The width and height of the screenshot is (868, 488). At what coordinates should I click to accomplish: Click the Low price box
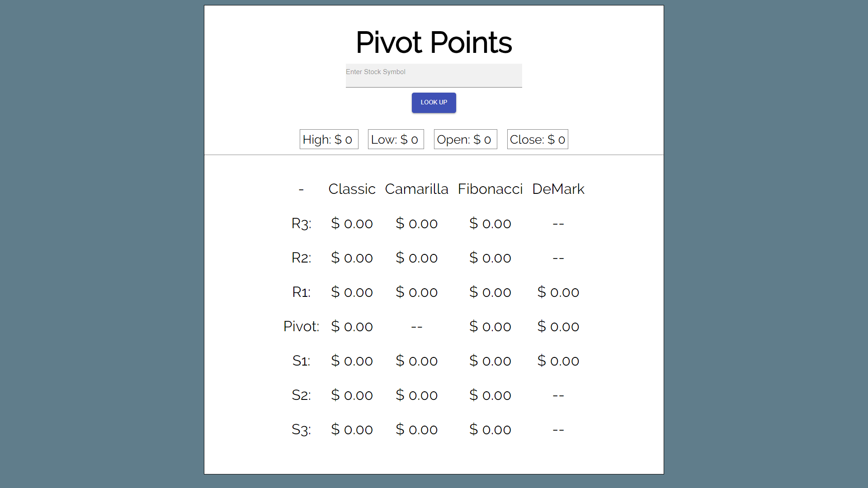[396, 140]
